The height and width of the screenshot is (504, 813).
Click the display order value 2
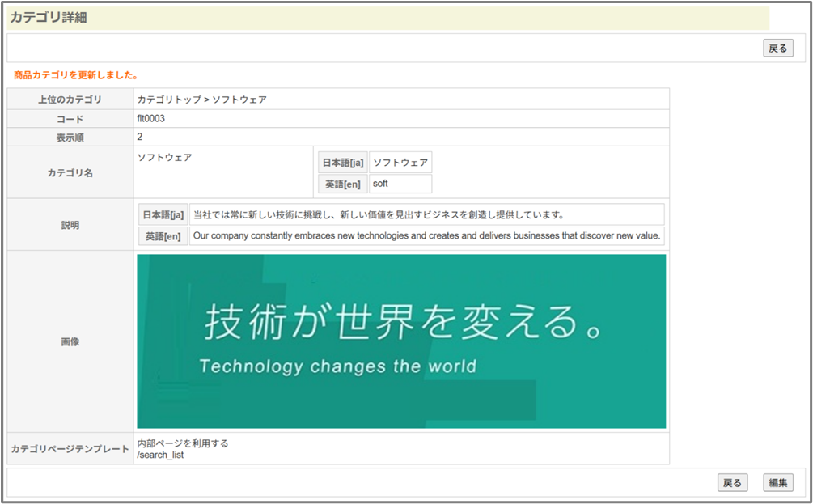click(140, 137)
